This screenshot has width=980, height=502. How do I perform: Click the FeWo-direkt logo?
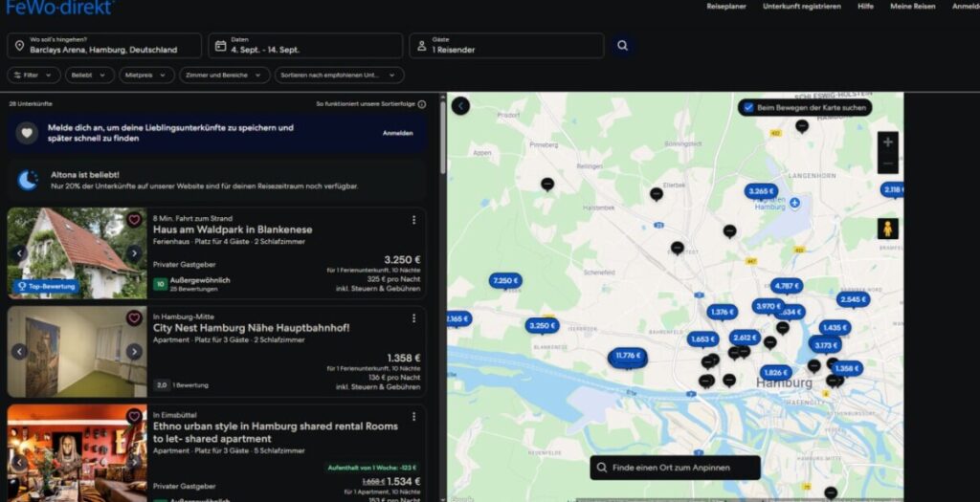tap(60, 7)
